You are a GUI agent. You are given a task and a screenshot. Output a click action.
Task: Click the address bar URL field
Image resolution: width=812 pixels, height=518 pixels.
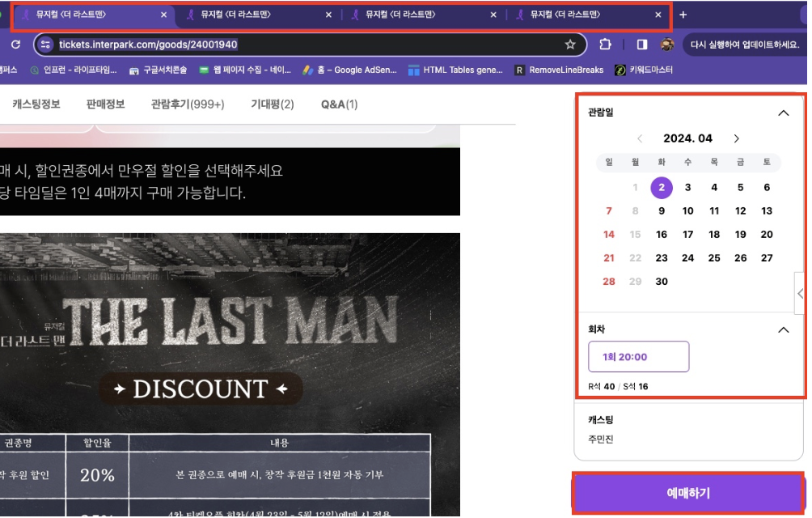pyautogui.click(x=307, y=45)
